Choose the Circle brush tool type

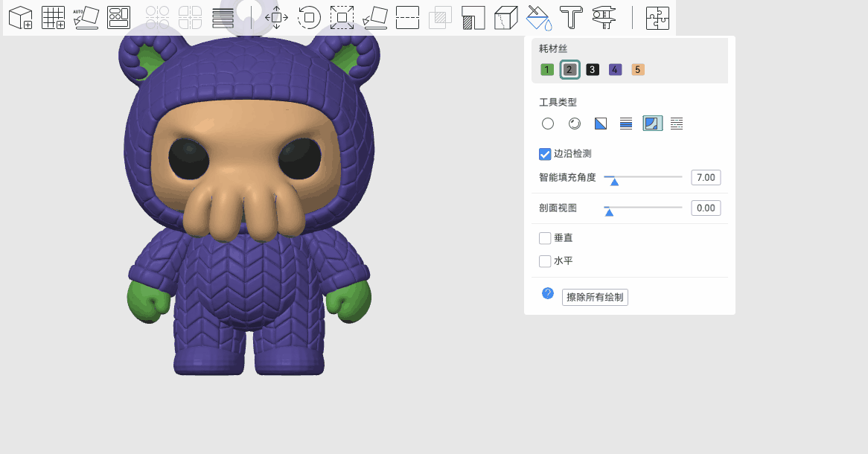click(x=547, y=124)
